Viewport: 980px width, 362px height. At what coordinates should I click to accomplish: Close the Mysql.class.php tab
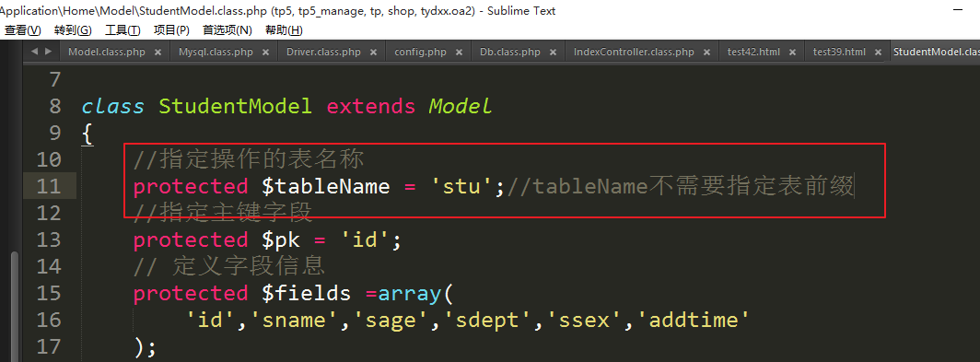click(265, 52)
